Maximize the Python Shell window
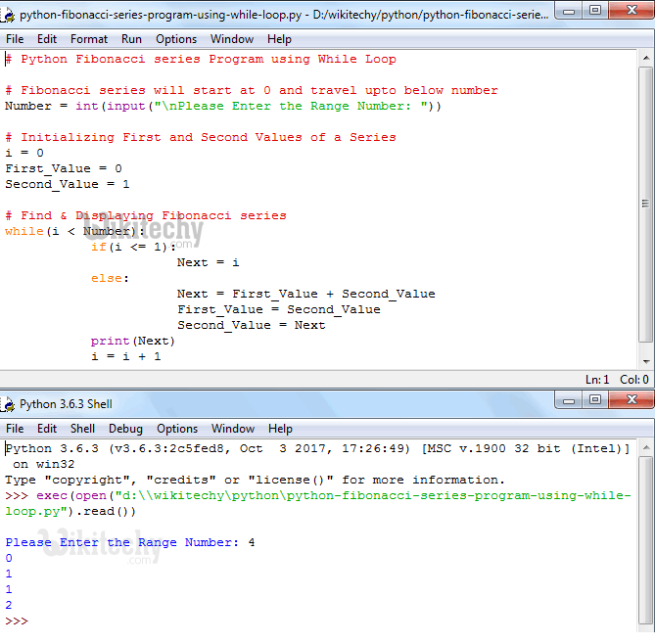 pos(595,400)
